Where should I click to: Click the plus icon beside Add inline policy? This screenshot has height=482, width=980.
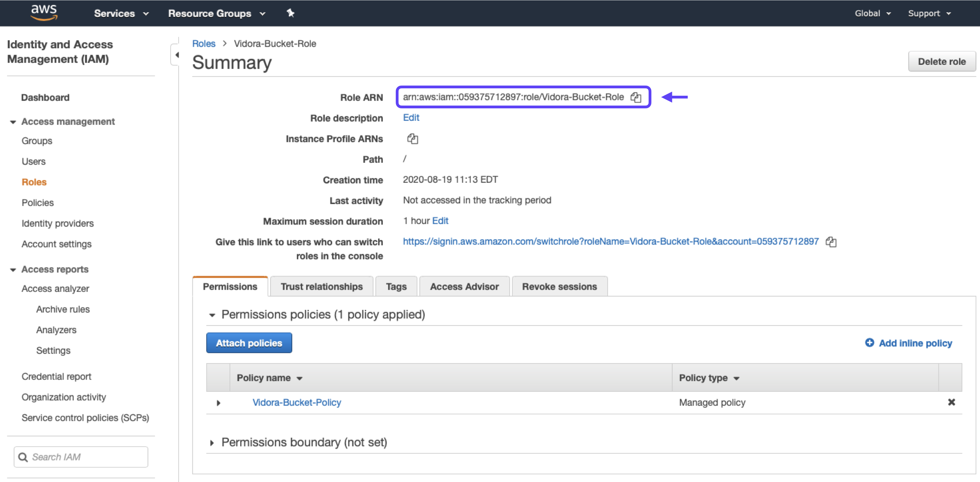869,343
